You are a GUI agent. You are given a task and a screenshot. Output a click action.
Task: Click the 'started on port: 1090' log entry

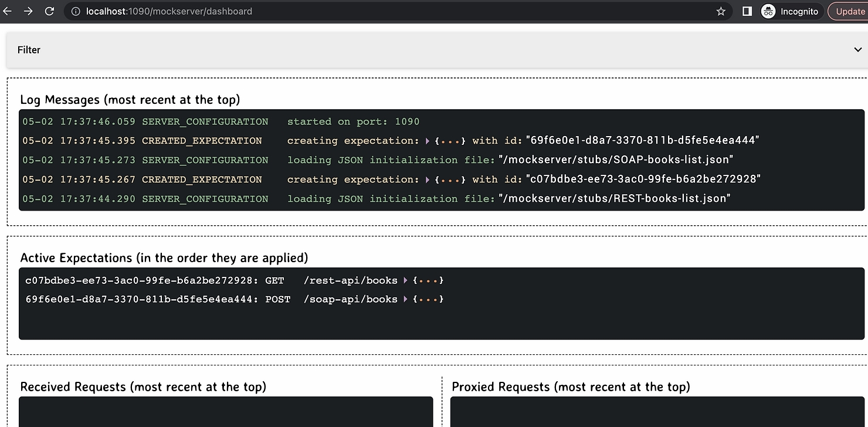[x=353, y=122]
